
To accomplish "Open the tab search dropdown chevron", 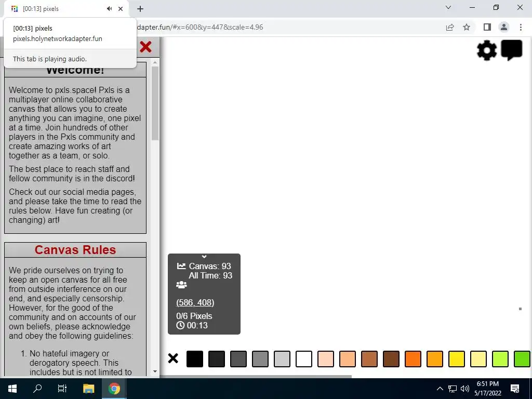I will [448, 7].
